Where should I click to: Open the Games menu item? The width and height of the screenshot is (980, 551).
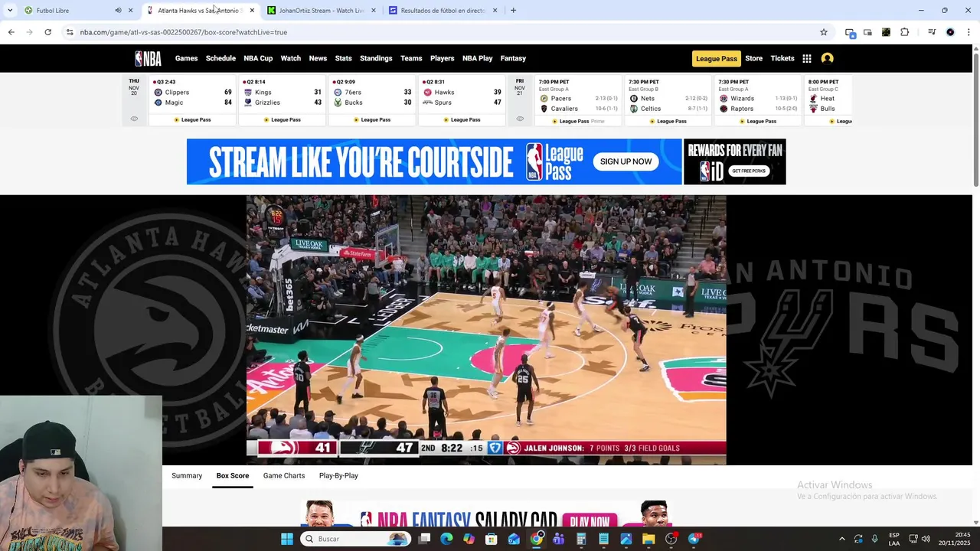[x=186, y=58]
